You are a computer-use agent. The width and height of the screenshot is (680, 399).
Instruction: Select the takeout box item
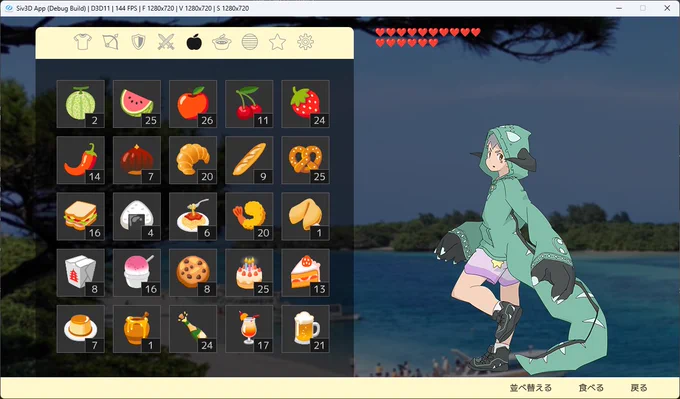tap(81, 273)
